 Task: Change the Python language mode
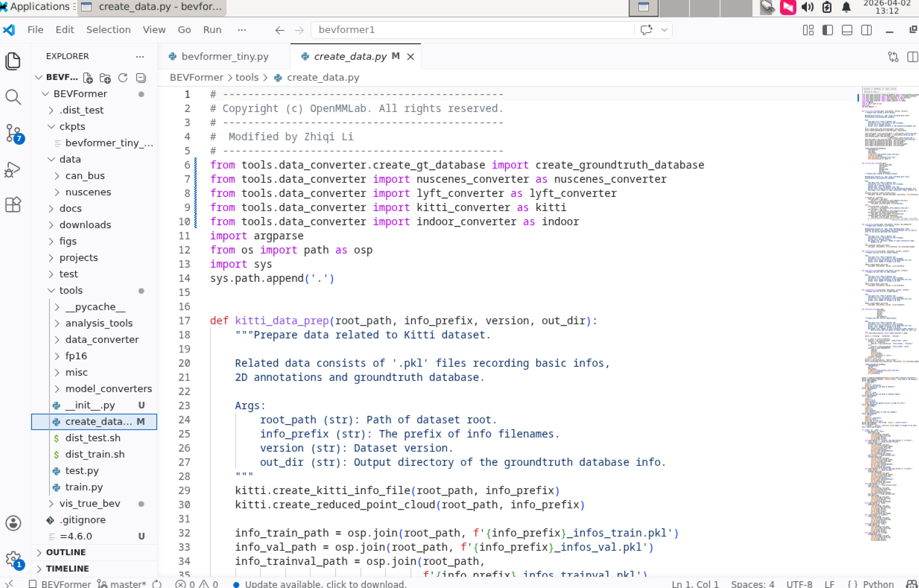(878, 584)
